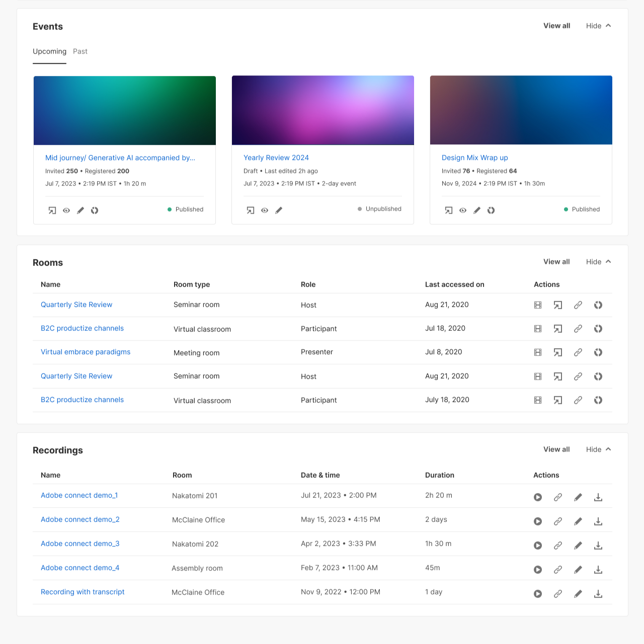View all recordings

(x=556, y=449)
